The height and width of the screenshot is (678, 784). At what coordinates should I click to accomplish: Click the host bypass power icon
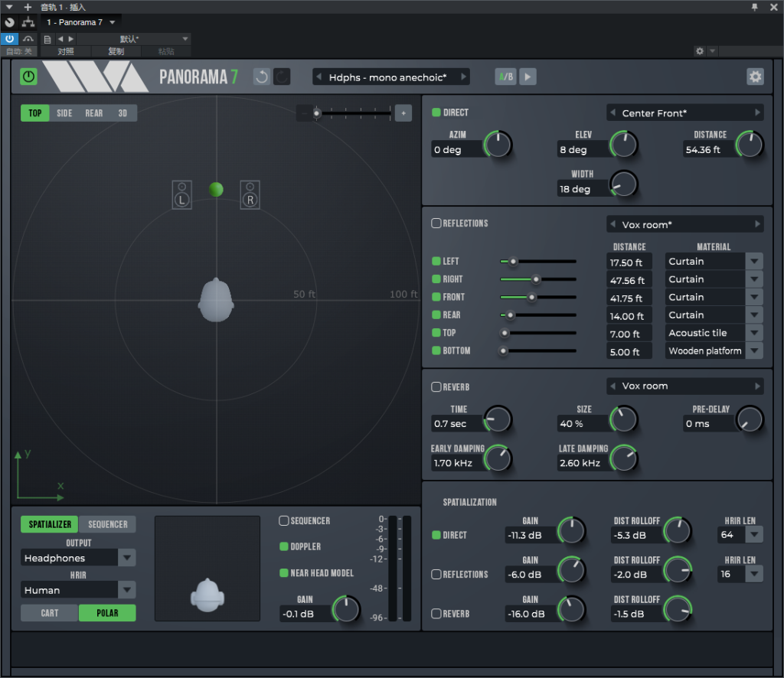click(9, 39)
